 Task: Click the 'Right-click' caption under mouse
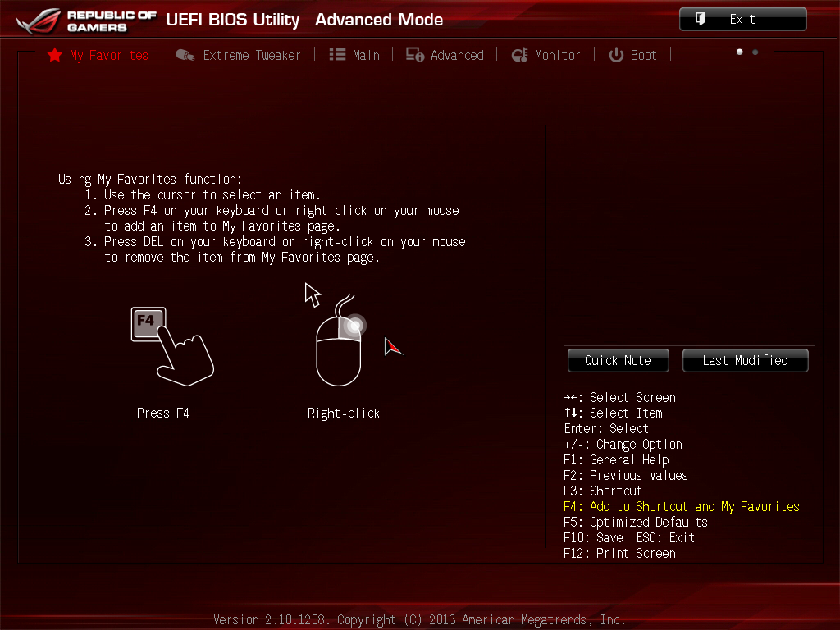pos(344,413)
